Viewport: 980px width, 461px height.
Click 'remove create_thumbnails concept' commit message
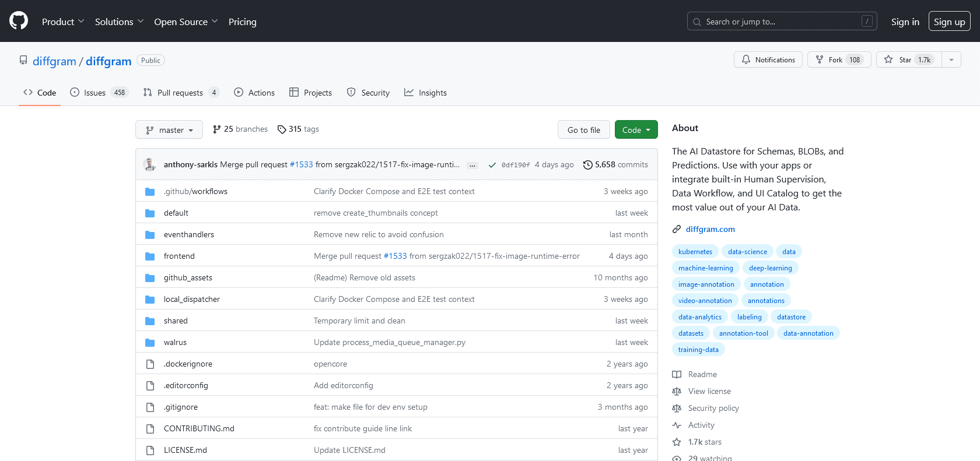tap(376, 213)
